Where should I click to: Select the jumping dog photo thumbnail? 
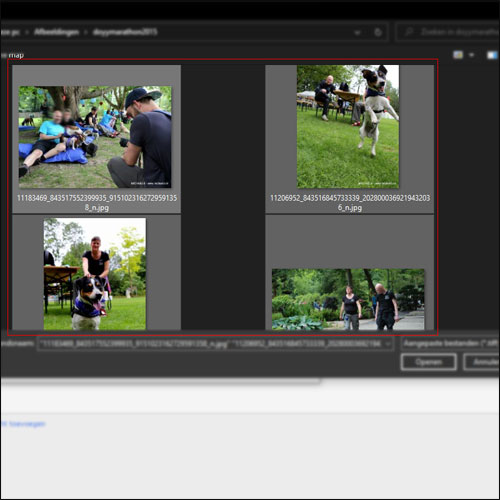pos(348,127)
